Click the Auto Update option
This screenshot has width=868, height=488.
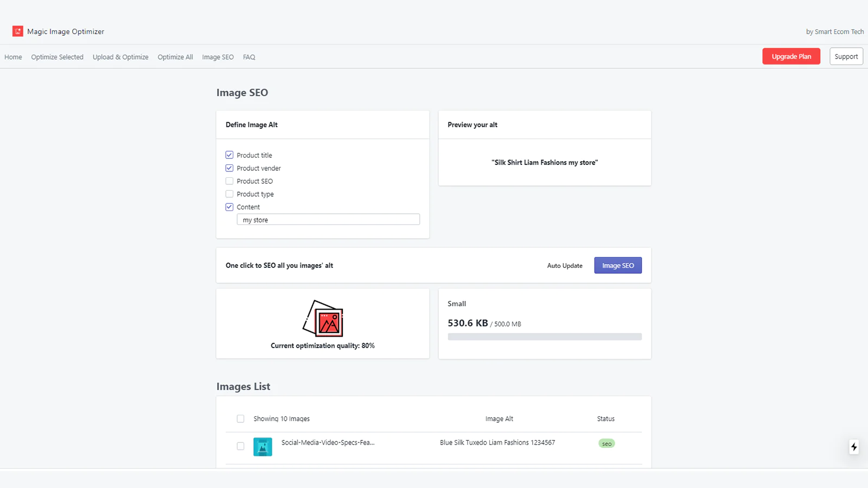tap(564, 266)
